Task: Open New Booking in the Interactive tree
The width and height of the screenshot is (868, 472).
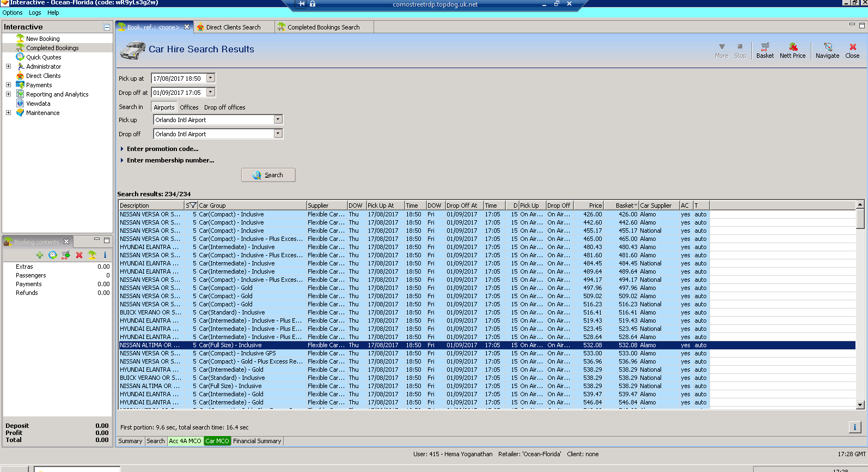Action: [x=42, y=39]
